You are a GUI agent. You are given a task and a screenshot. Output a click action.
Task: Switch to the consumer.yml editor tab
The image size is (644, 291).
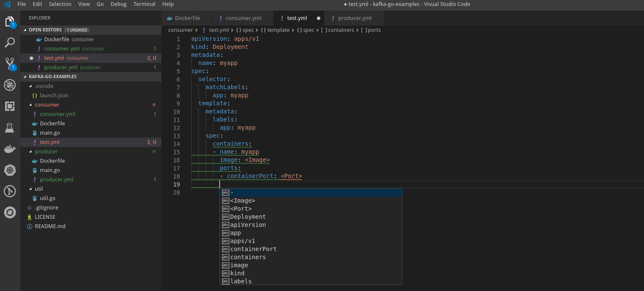pos(243,18)
